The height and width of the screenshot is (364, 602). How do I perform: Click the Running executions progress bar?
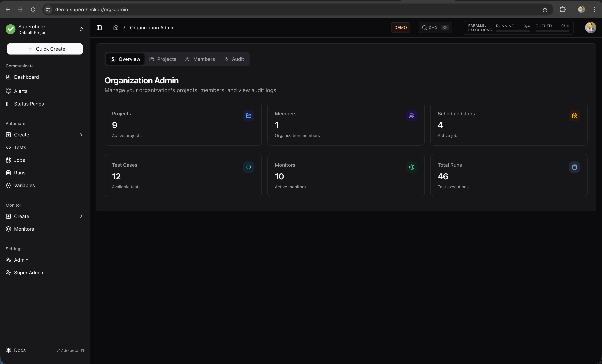click(513, 31)
